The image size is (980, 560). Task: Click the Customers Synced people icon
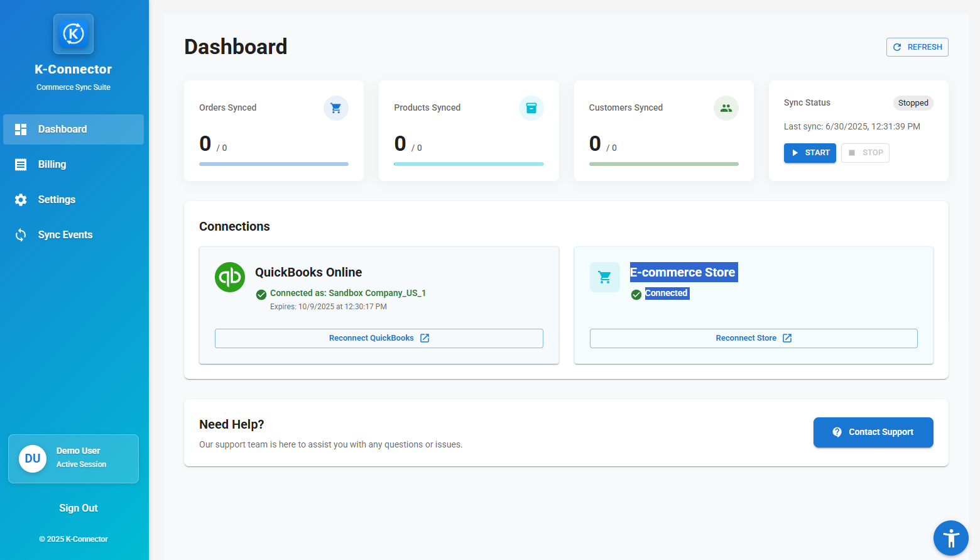(726, 108)
